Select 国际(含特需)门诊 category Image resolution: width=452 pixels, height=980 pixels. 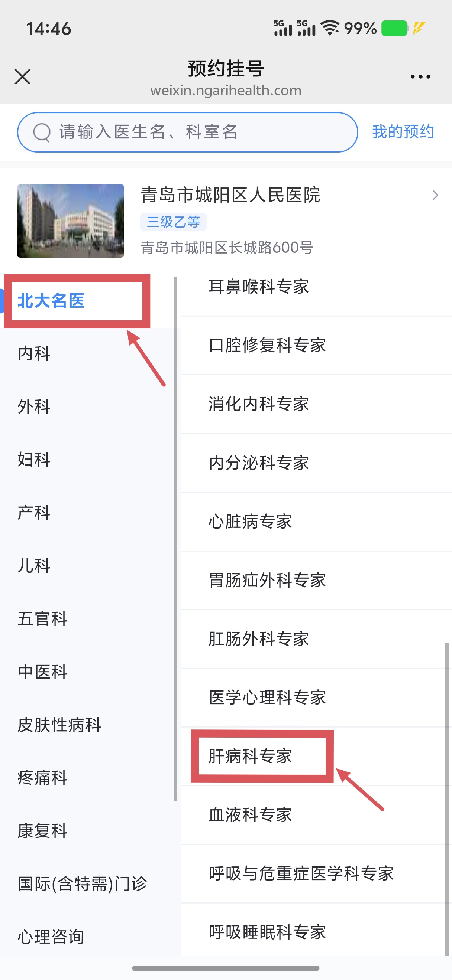(x=82, y=884)
